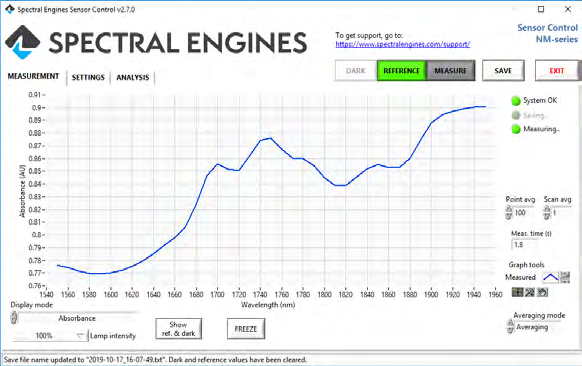
Task: Switch to the SETTINGS tab
Action: click(88, 77)
